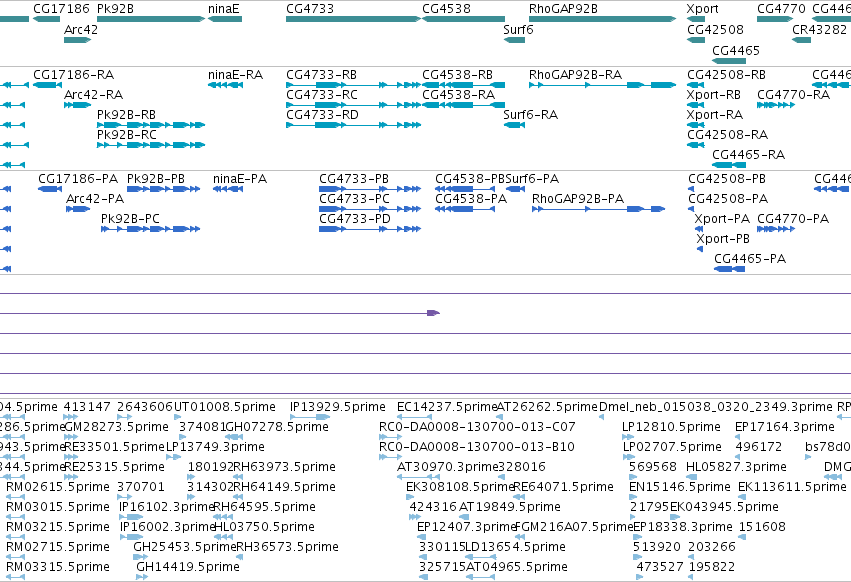Select the CG4538 gene label
This screenshot has height=582, width=851.
pos(446,9)
